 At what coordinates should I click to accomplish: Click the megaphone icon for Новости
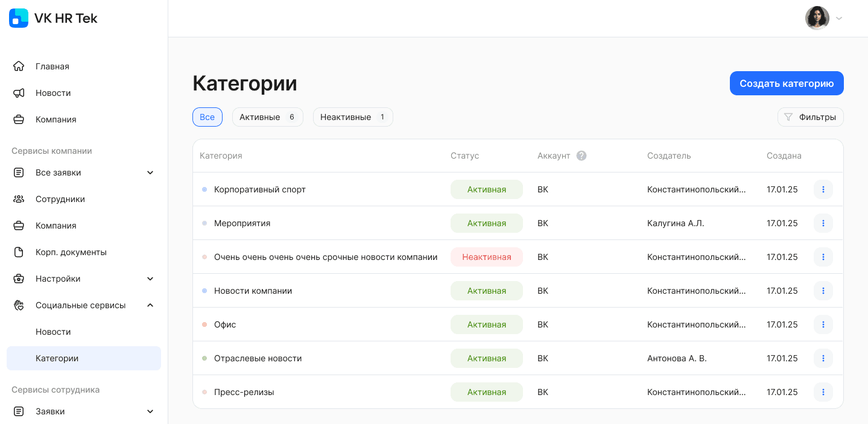[19, 93]
